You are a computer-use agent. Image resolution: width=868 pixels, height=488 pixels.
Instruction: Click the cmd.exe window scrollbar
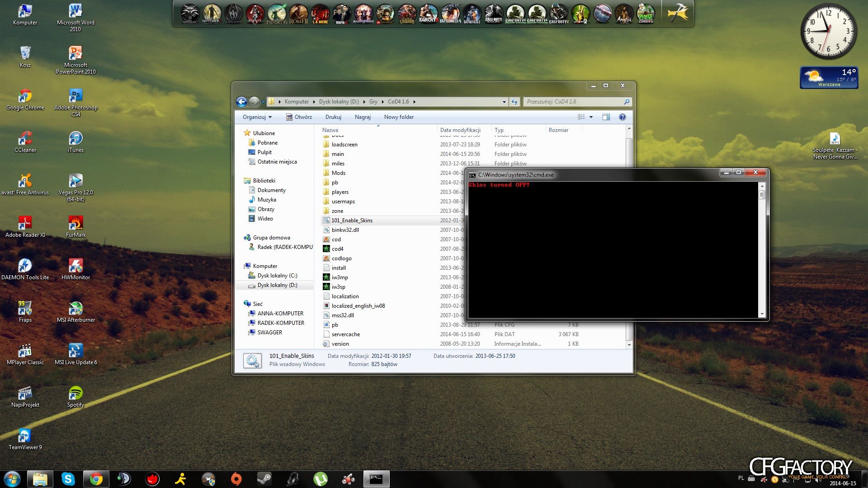[x=762, y=249]
